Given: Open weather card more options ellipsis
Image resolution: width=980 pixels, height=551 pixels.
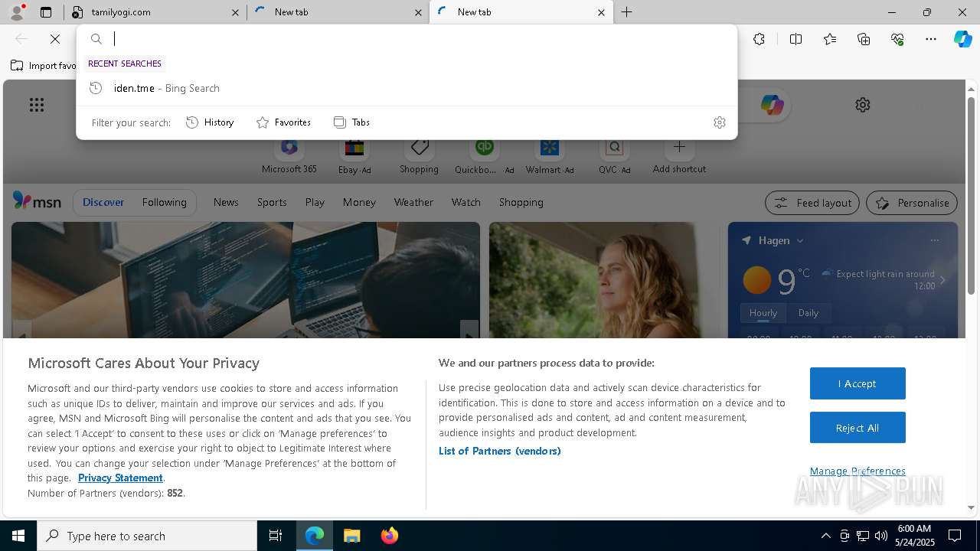Looking at the screenshot, I should coord(934,240).
